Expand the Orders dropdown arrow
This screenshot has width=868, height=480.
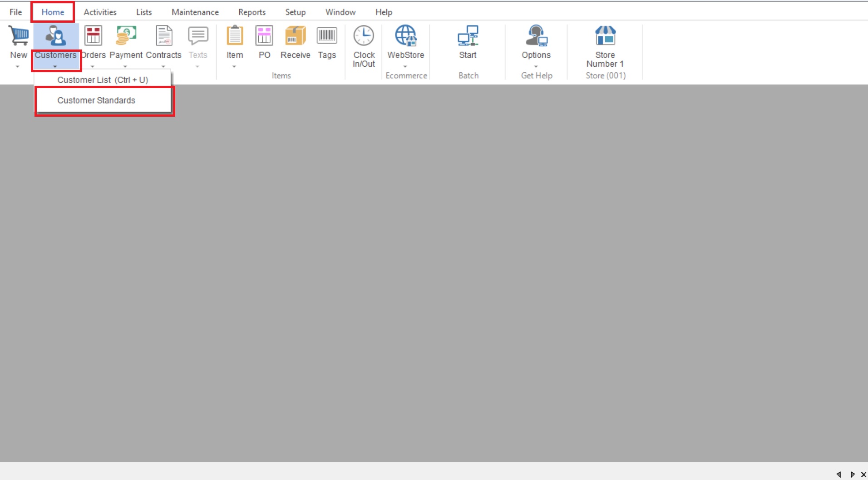(93, 67)
